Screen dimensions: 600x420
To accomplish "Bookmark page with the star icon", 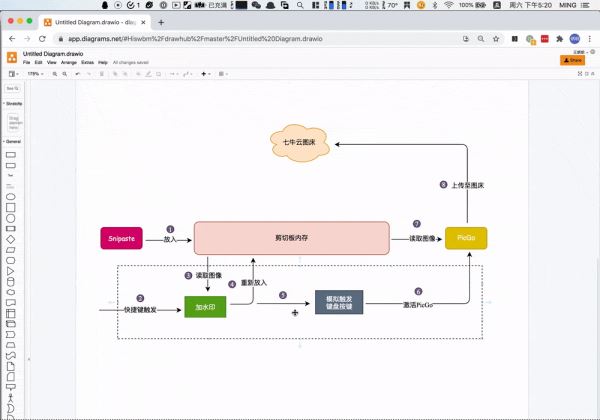I will pyautogui.click(x=497, y=38).
